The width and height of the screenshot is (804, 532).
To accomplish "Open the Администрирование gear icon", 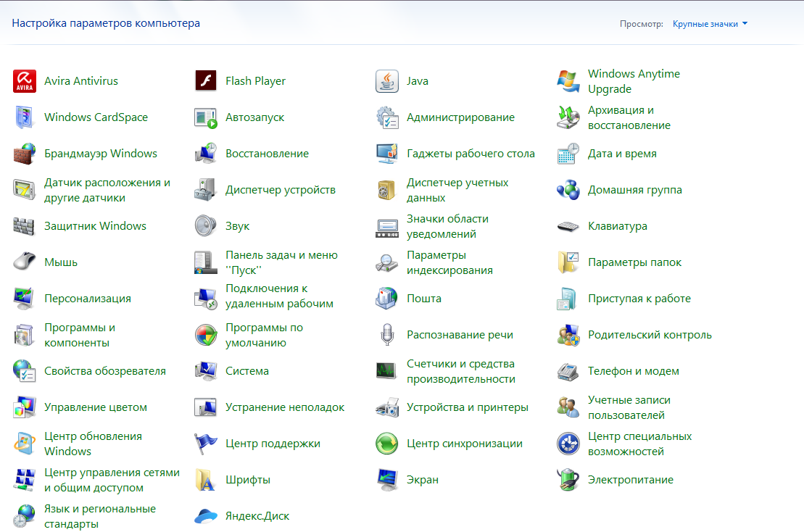I will (386, 117).
